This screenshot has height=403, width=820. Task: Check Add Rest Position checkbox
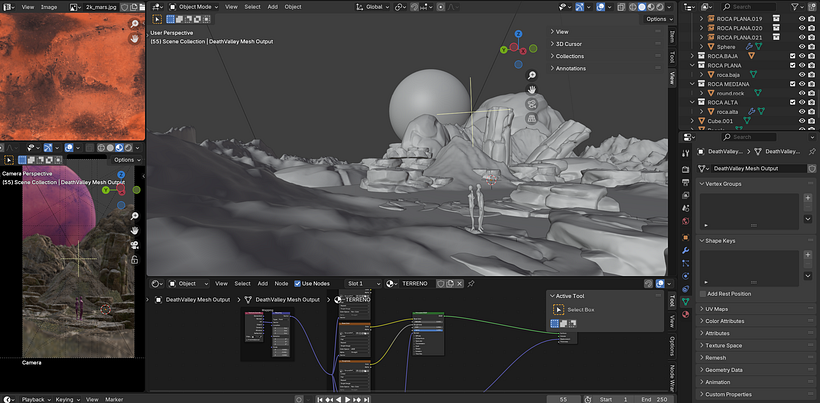coord(702,294)
